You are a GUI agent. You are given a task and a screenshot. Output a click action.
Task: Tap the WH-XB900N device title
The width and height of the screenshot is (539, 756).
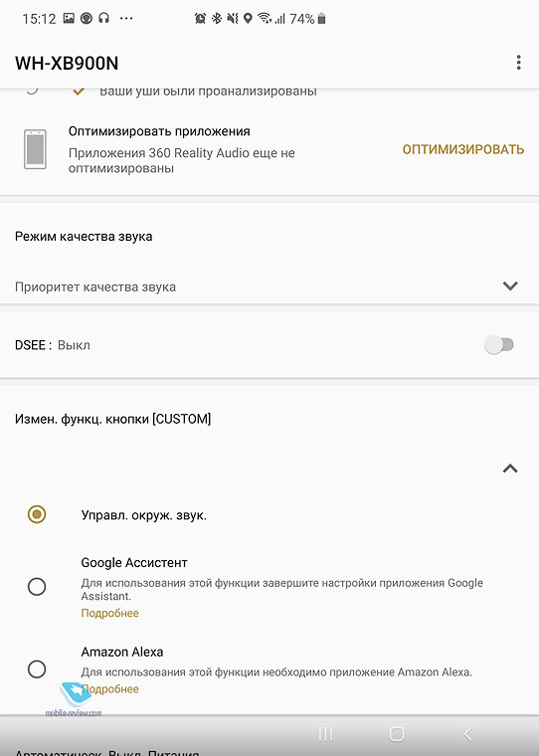point(67,63)
